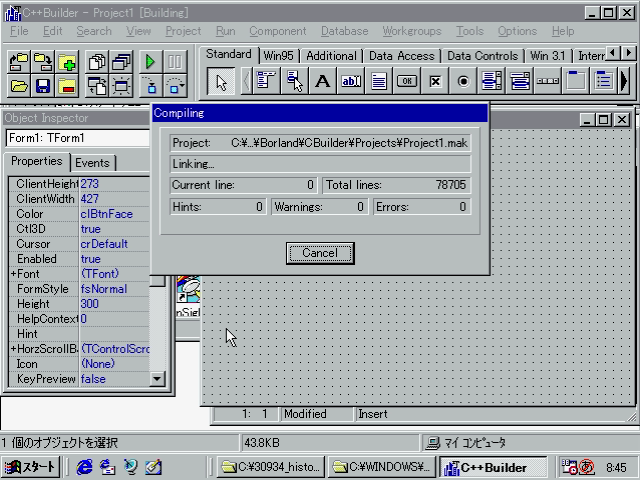Image resolution: width=640 pixels, height=480 pixels.
Task: Select the RadioGroup component icon
Action: click(604, 81)
